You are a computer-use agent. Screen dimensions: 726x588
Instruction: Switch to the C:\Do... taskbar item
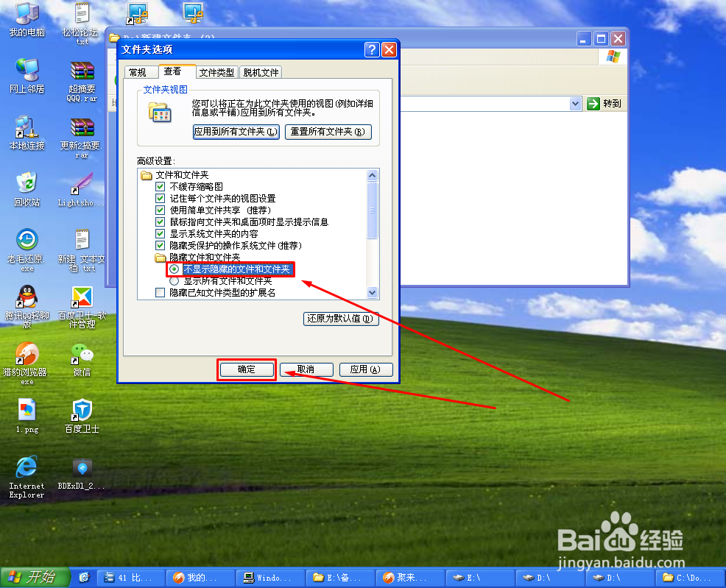pos(690,578)
